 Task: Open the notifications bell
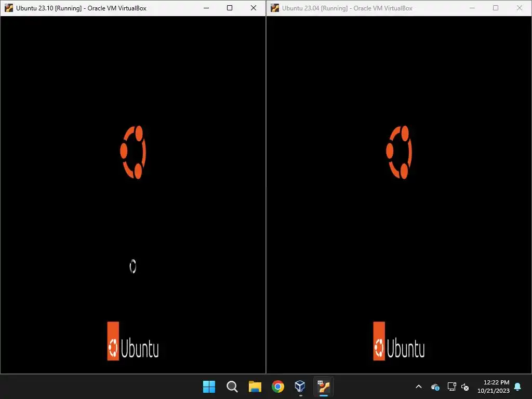tap(518, 387)
